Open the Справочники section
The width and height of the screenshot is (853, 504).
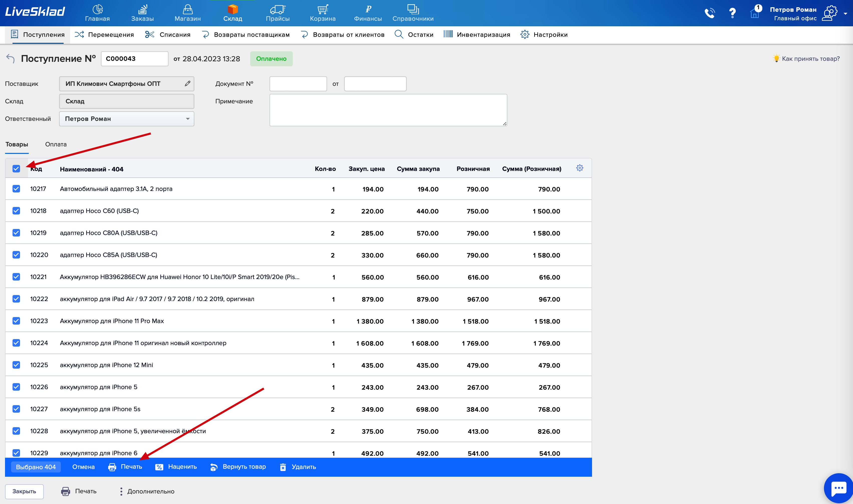point(413,13)
